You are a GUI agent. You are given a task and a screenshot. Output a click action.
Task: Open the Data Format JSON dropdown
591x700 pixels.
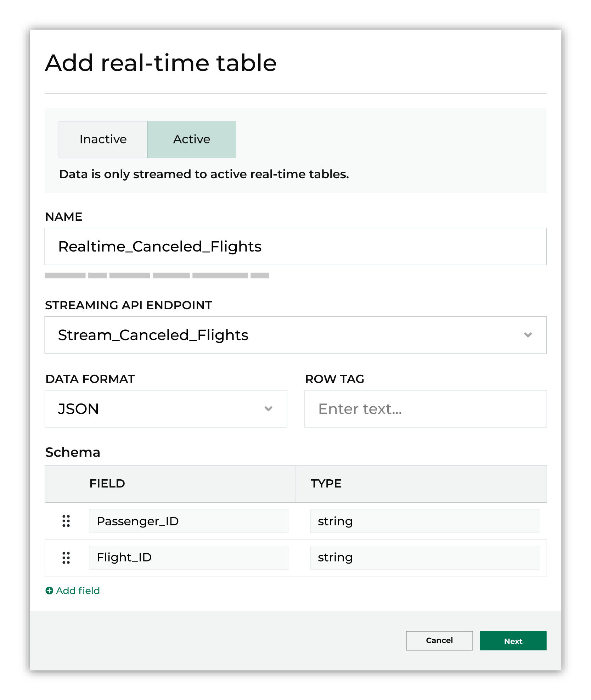pyautogui.click(x=166, y=409)
